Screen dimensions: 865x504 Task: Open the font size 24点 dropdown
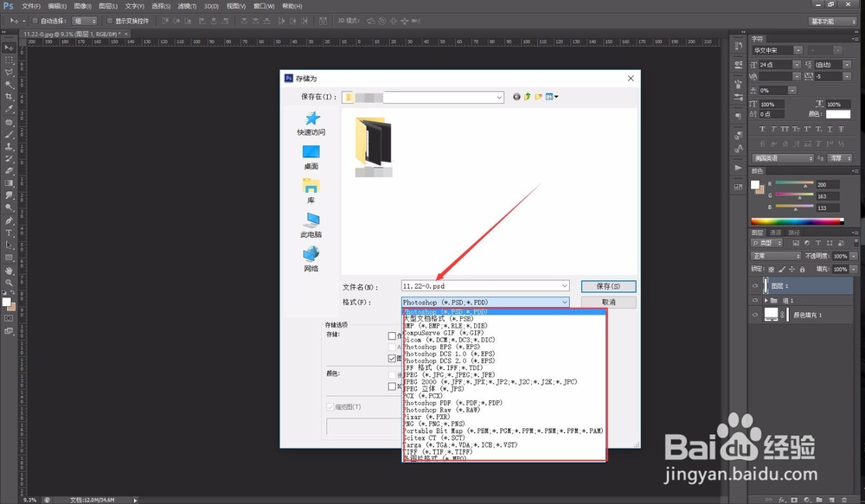797,65
